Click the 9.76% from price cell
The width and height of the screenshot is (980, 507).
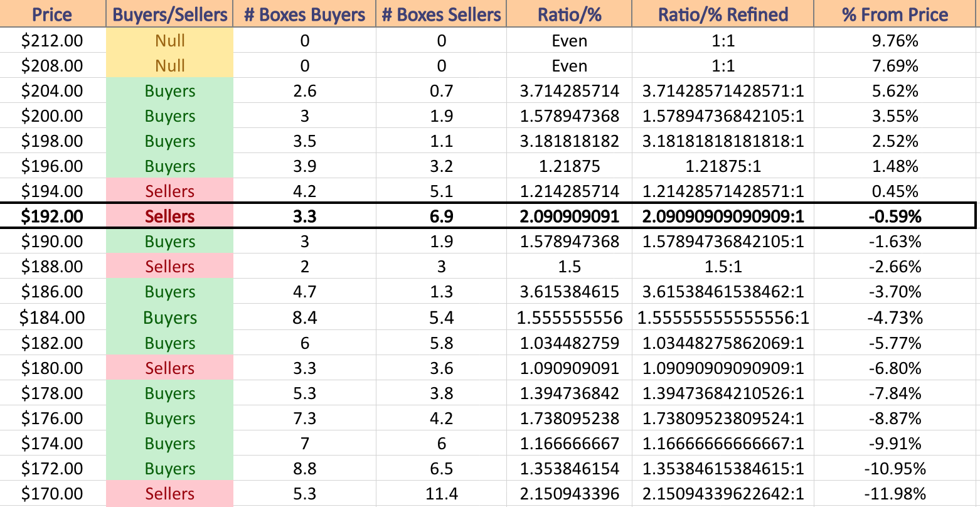point(895,41)
